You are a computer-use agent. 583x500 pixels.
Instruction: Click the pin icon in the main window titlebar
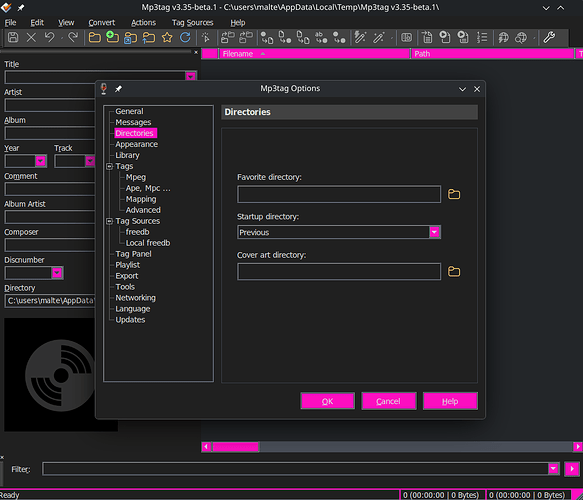tap(21, 7)
